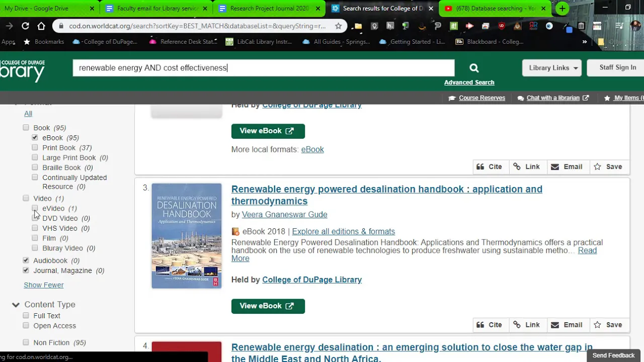Open the uBlock Origin extension icon
Image resolution: width=644 pixels, height=362 pixels.
tap(501, 26)
